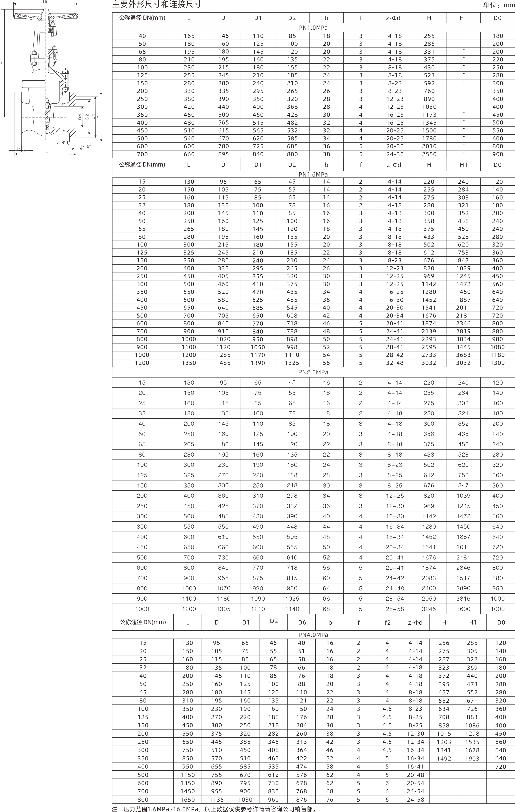Click the D6 value 678
515x812 pixels.
click(302, 783)
